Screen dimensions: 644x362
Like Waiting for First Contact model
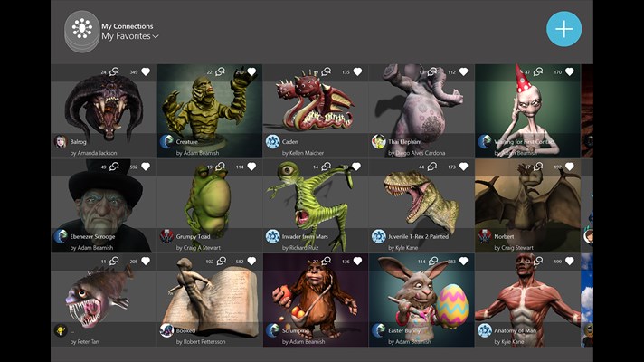570,71
